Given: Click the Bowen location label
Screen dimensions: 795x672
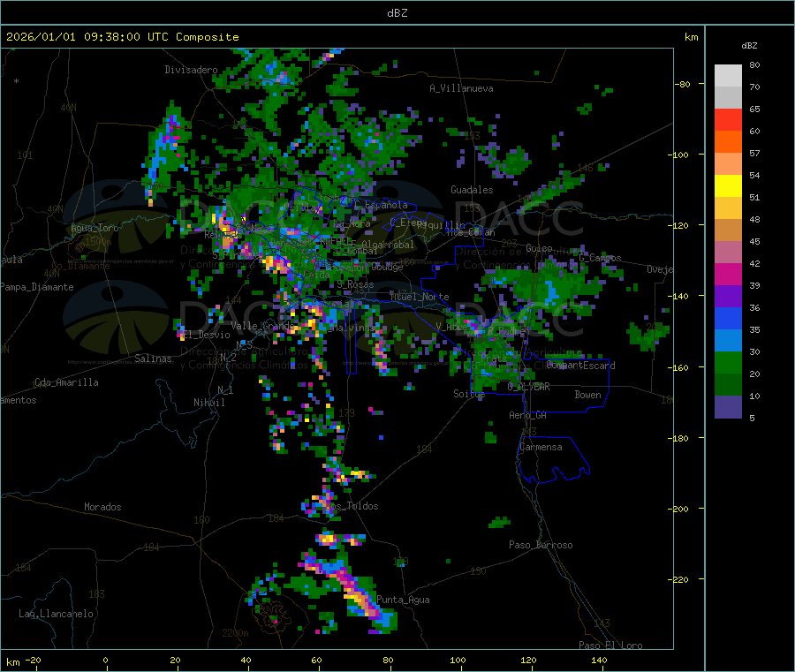Looking at the screenshot, I should pos(587,394).
